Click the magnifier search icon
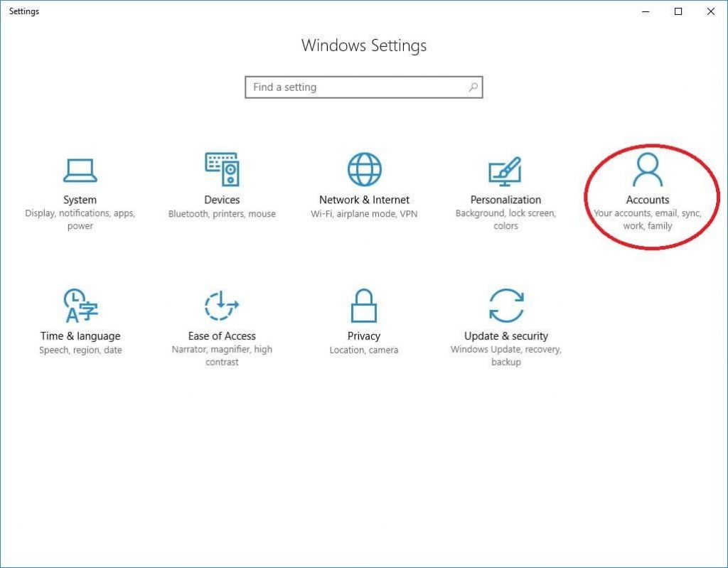The image size is (728, 568). click(x=473, y=87)
